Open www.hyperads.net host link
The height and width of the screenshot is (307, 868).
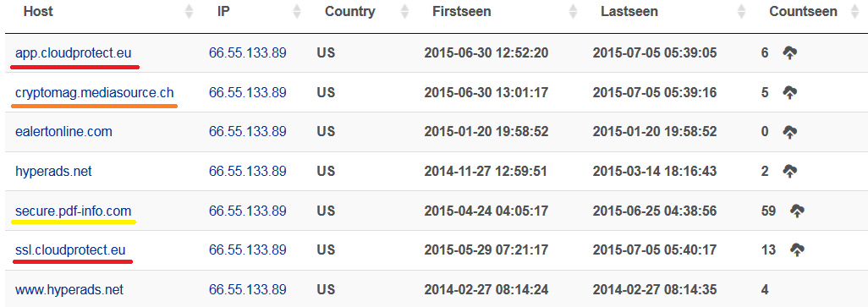(x=69, y=289)
